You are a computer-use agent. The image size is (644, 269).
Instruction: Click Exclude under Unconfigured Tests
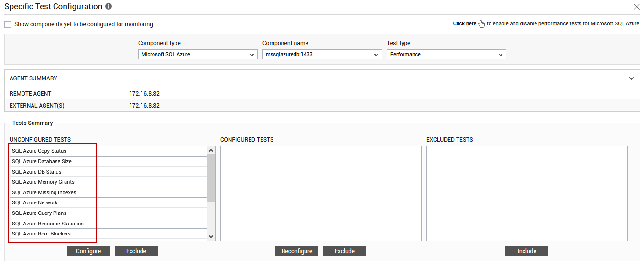pyautogui.click(x=136, y=251)
